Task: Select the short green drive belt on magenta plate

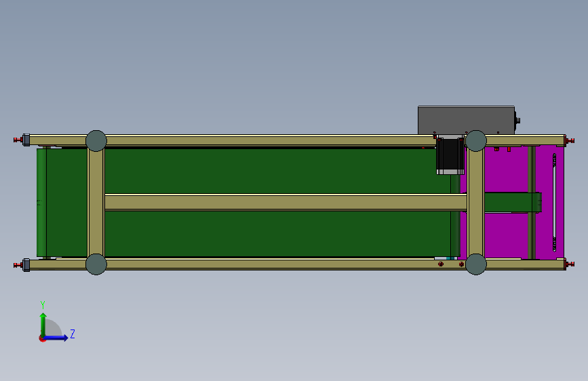Action: coord(513,203)
